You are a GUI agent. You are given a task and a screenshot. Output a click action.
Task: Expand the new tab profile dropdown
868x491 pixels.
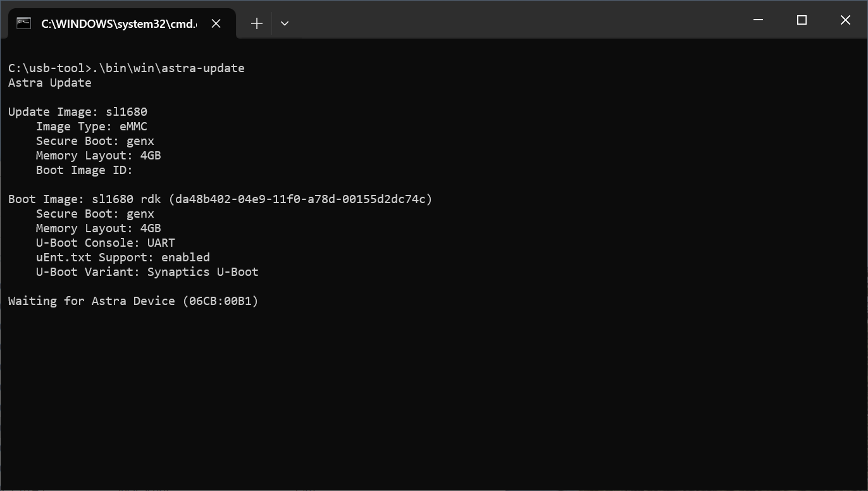tap(285, 23)
